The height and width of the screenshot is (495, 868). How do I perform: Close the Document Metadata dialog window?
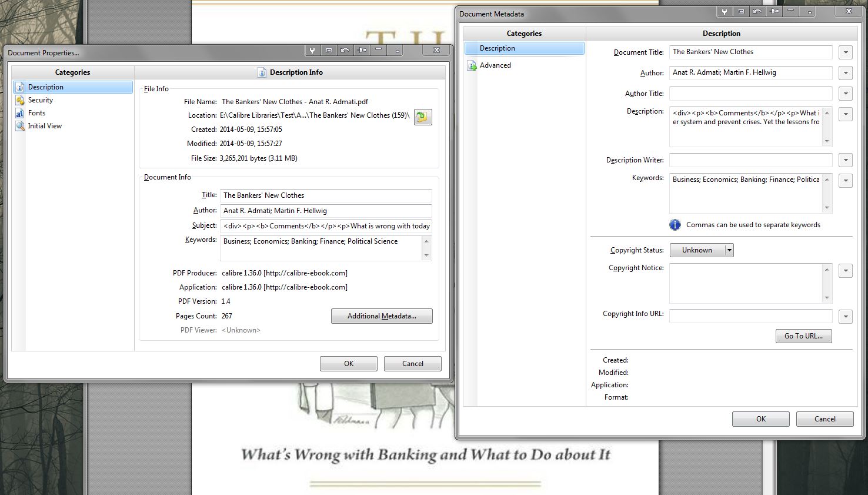(x=849, y=11)
